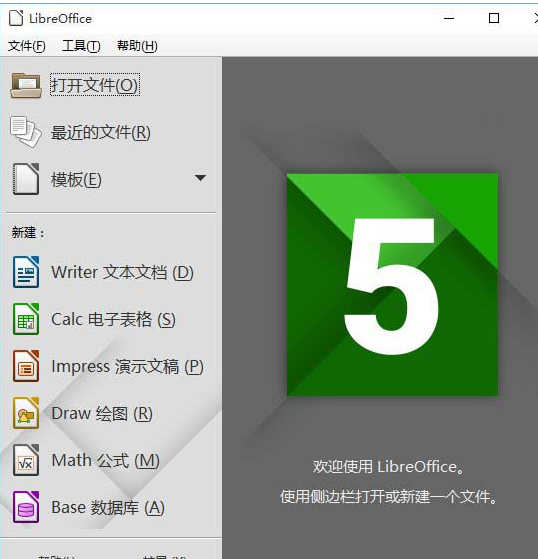
Task: Create a new Base 数据库 (A)
Action: click(x=108, y=507)
